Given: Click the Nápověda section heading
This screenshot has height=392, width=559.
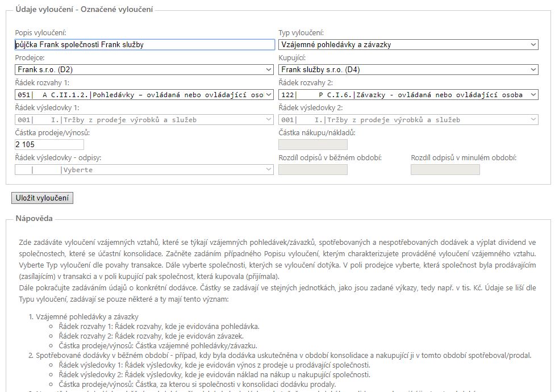Looking at the screenshot, I should pos(34,219).
